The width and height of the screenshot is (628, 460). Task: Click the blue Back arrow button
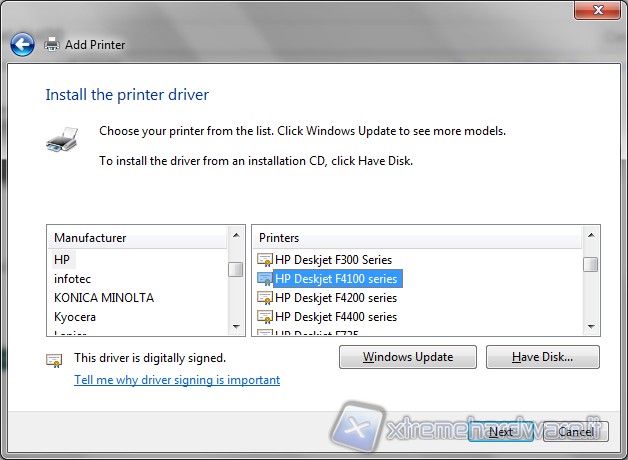(22, 44)
